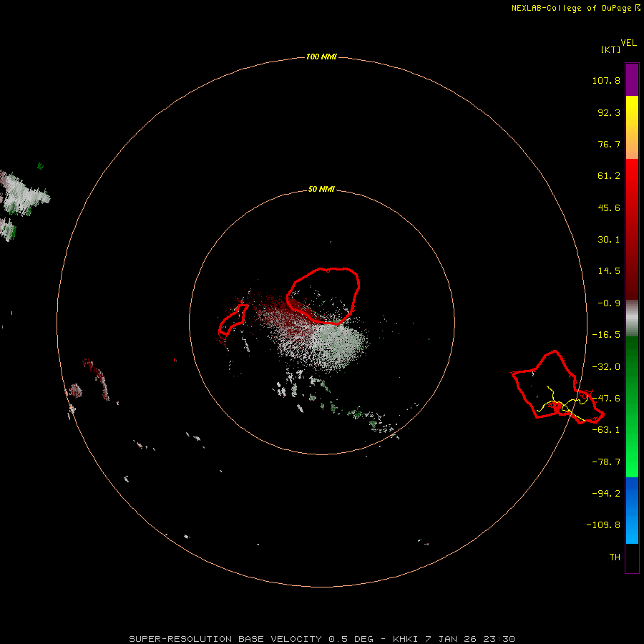Click the yellow highway lines on Oahu
644x644 pixels.
click(562, 404)
